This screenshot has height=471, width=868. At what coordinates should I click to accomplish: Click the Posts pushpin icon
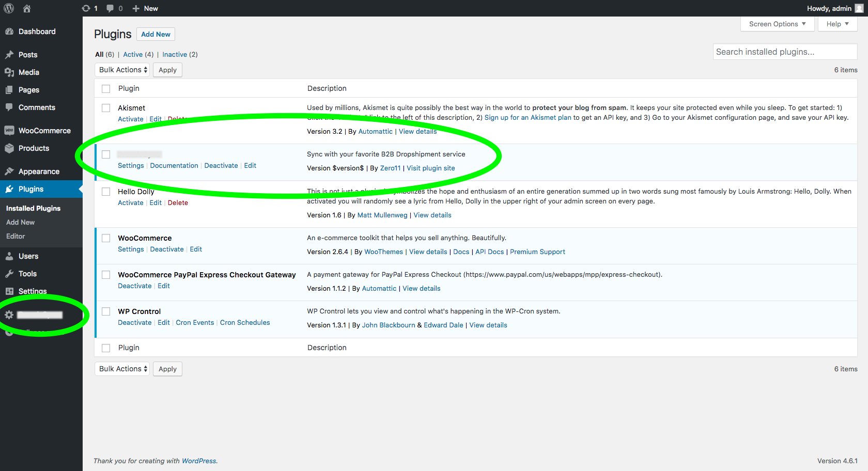click(9, 55)
